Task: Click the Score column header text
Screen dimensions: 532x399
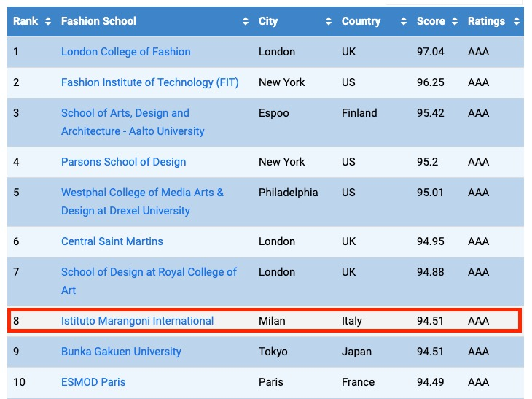Action: [x=431, y=21]
